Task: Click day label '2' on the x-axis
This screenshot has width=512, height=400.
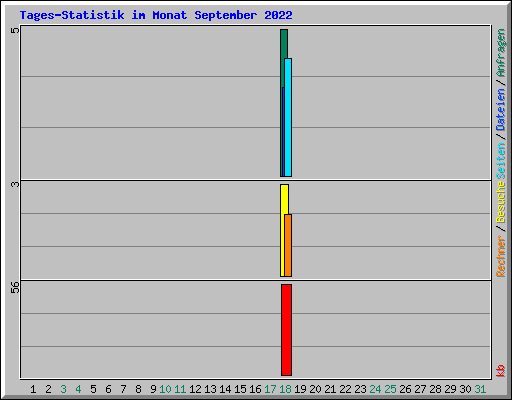Action: (x=48, y=389)
